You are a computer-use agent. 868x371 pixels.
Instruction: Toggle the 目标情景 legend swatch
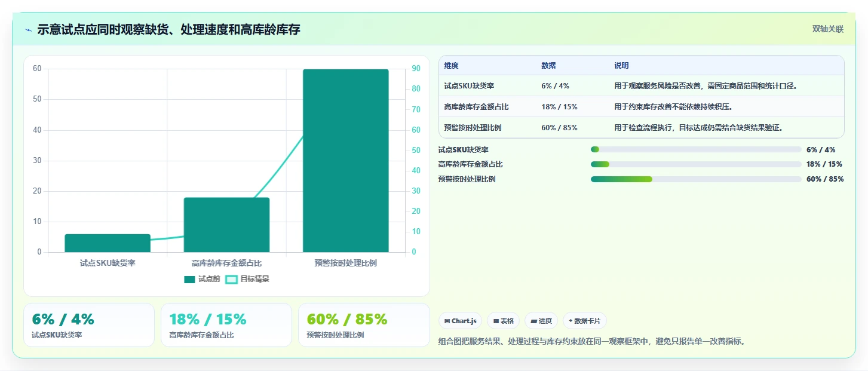coord(231,279)
